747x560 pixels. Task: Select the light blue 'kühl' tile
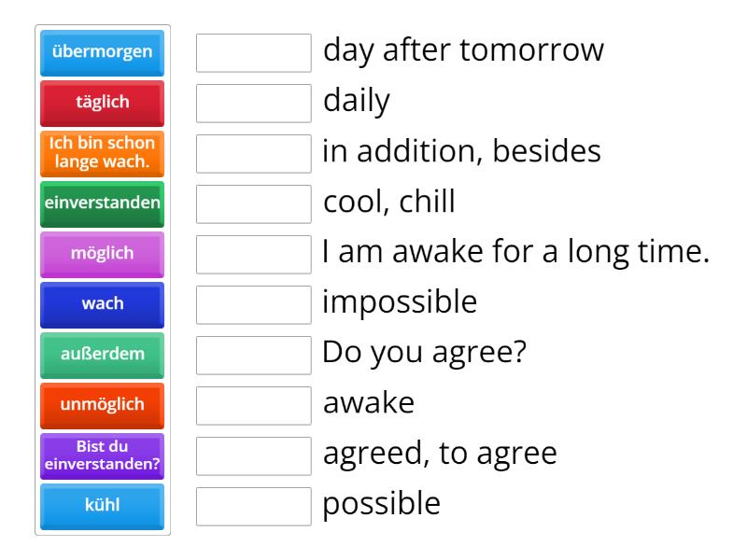[103, 506]
